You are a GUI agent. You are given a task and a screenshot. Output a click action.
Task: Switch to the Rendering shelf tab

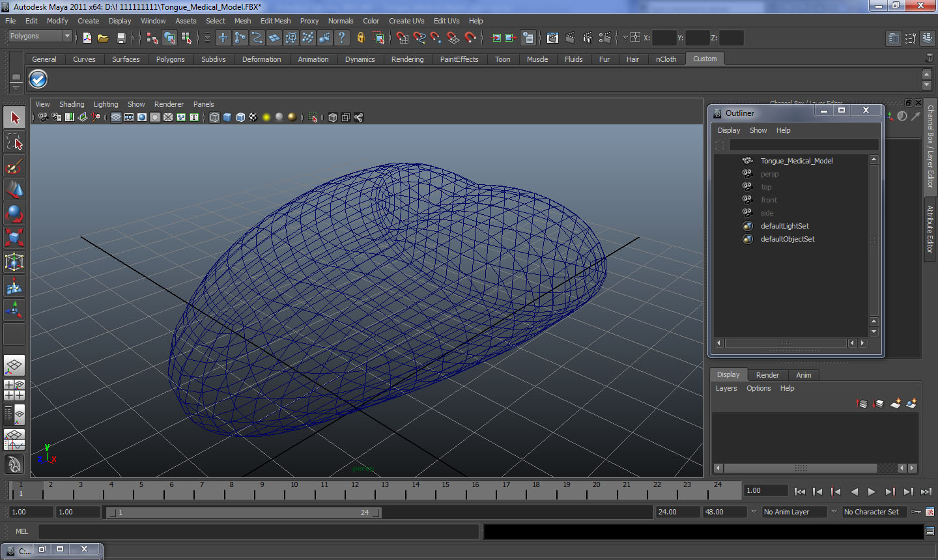pyautogui.click(x=407, y=59)
